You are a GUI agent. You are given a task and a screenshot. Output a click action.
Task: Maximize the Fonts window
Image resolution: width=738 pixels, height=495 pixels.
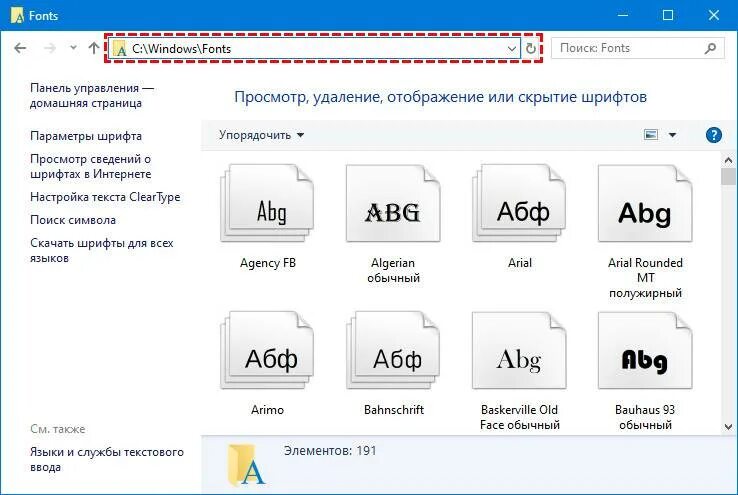(x=668, y=15)
